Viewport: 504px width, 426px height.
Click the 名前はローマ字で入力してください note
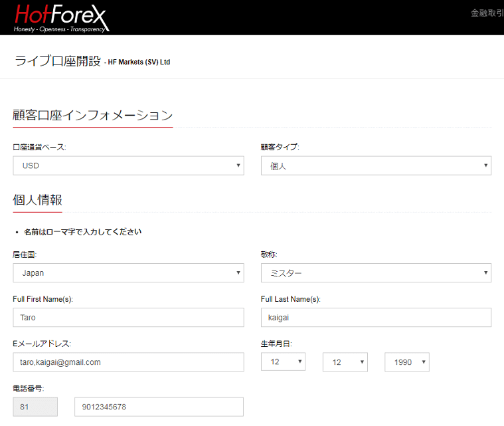(x=82, y=232)
